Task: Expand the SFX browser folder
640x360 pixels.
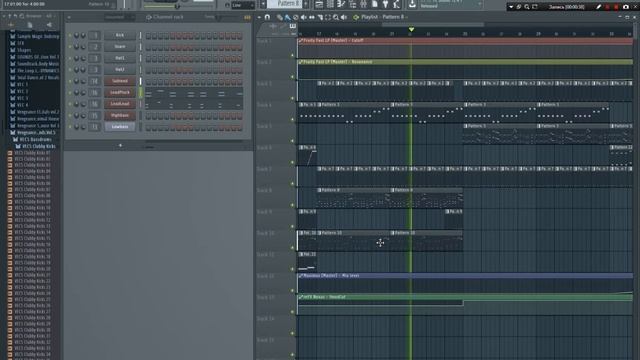Action: click(20, 43)
